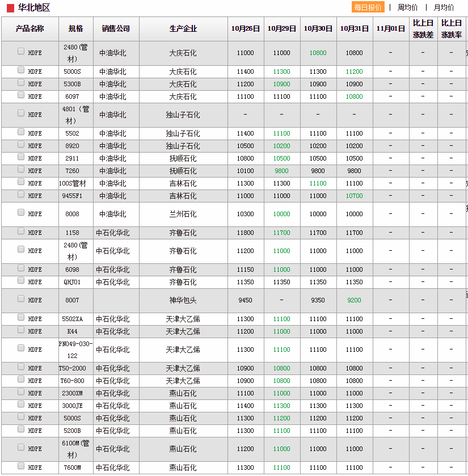Tick checkbox for PN049-030-122 row

tap(21, 348)
